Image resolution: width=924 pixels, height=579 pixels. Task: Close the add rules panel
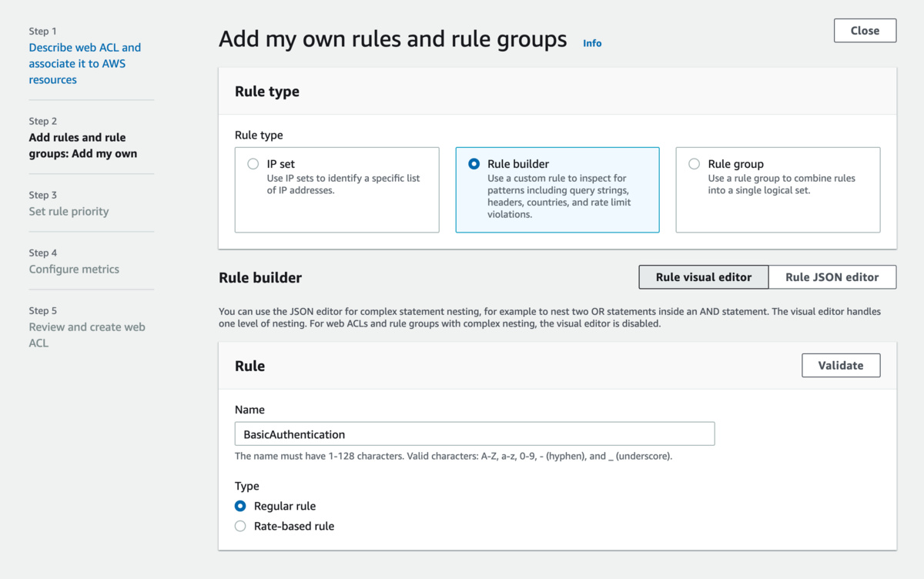[865, 31]
